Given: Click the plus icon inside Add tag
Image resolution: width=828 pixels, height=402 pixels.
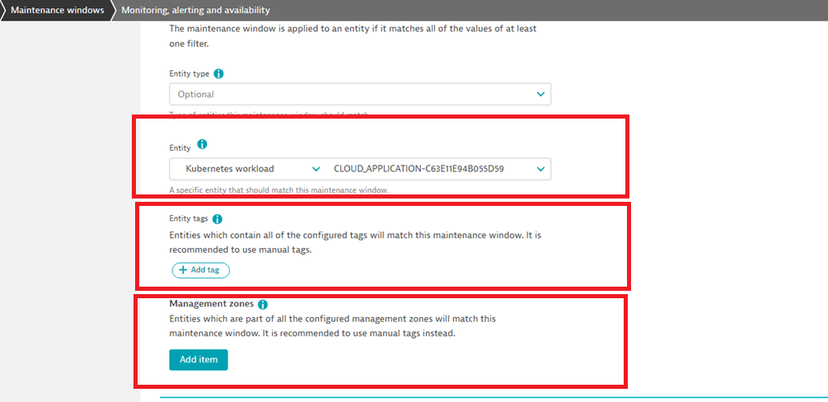Looking at the screenshot, I should 182,270.
